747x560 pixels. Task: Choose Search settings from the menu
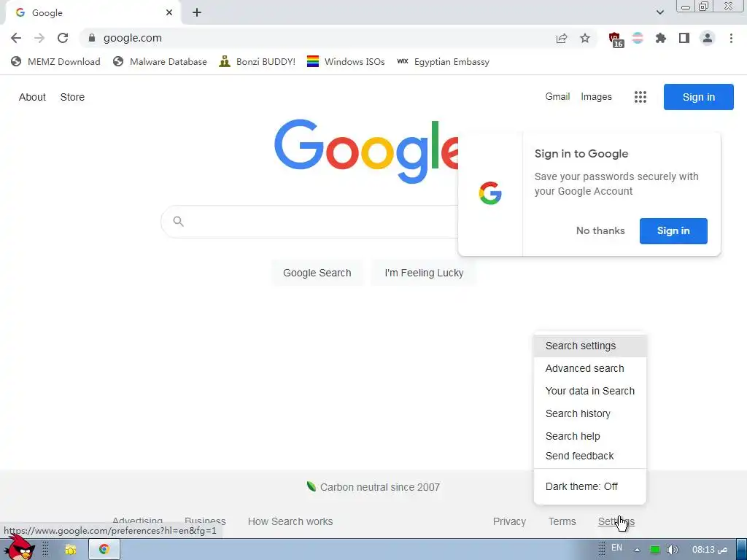(x=589, y=346)
